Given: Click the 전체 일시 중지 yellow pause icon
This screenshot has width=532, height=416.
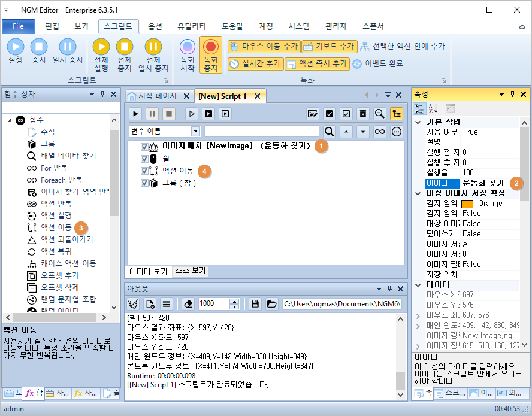Looking at the screenshot, I should click(153, 47).
